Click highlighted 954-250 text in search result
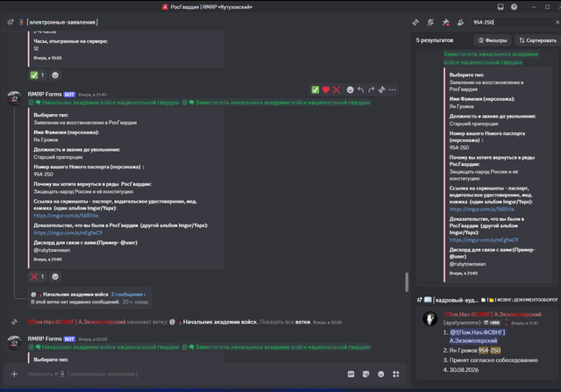 tap(489, 351)
